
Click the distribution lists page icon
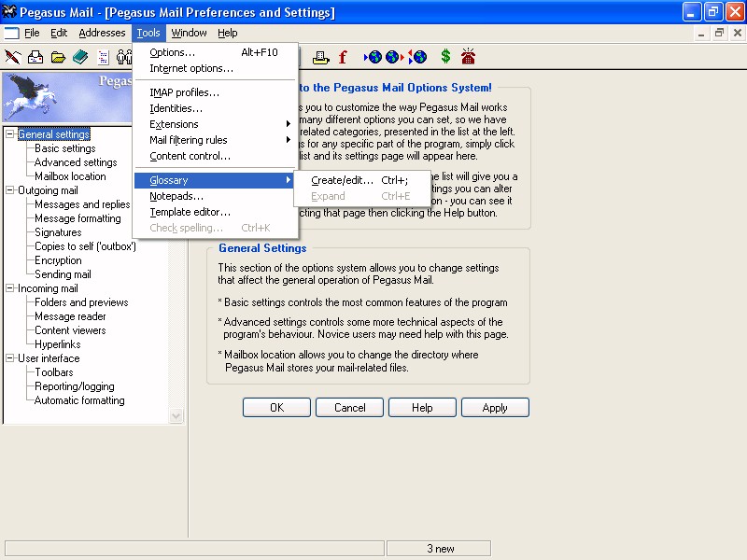[103, 57]
